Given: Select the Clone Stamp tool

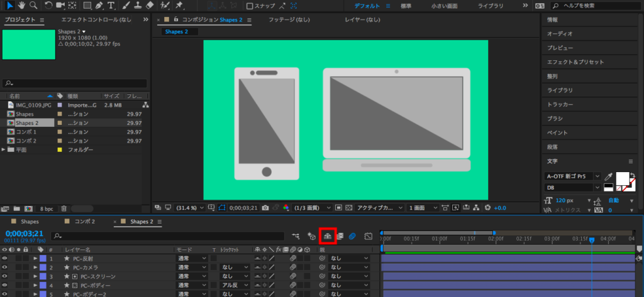Looking at the screenshot, I should [136, 6].
